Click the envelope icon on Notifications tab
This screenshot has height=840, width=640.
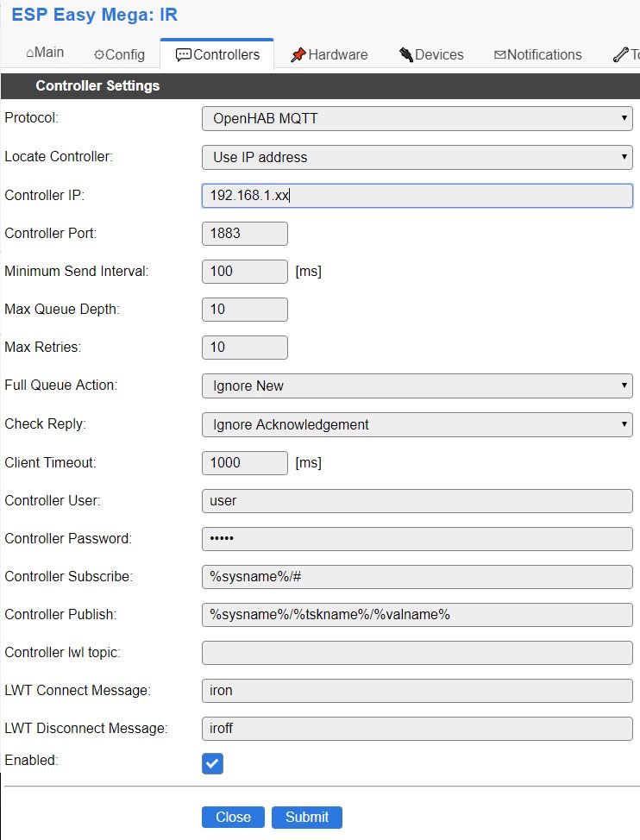(x=499, y=54)
